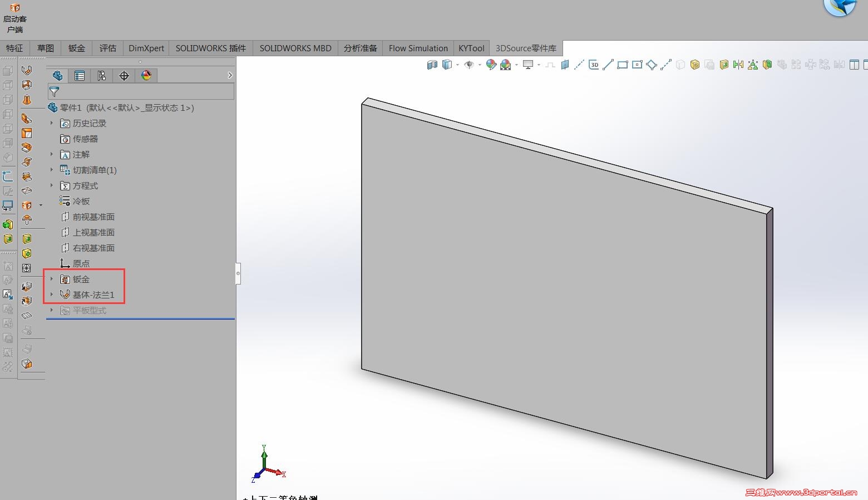Click the Cross Break tool icon
This screenshot has width=868, height=500.
point(27,191)
